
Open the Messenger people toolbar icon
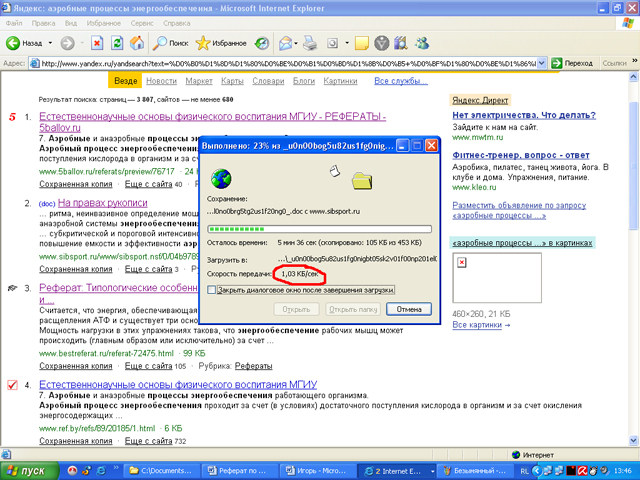(x=422, y=43)
